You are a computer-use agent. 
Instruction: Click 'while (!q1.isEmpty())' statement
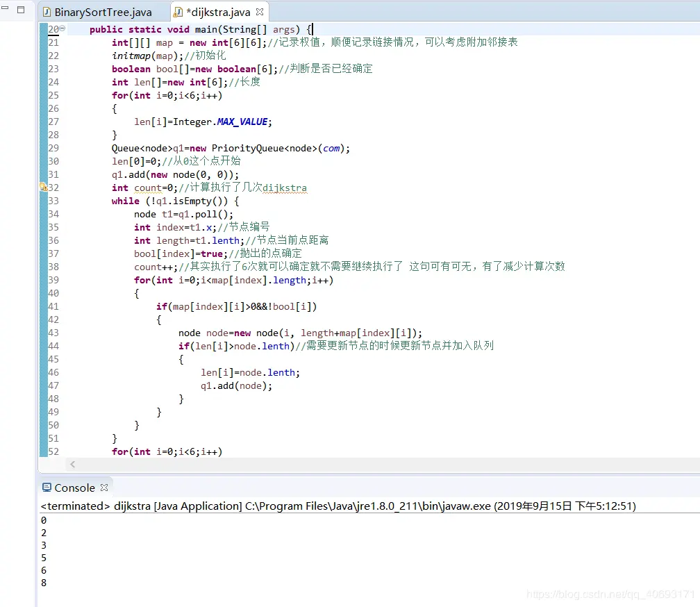pos(169,201)
